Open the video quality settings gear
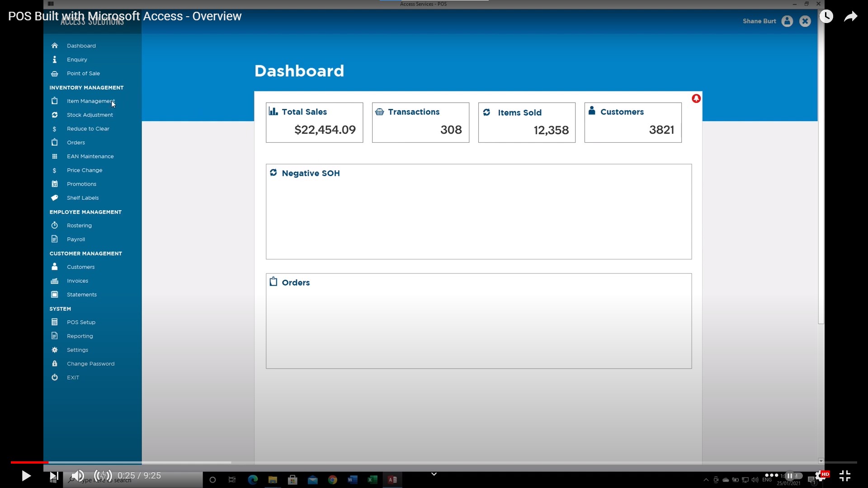 [822, 476]
